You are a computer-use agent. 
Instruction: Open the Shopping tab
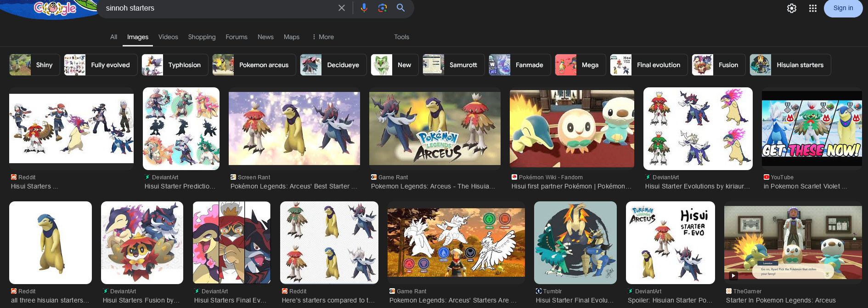coord(202,37)
